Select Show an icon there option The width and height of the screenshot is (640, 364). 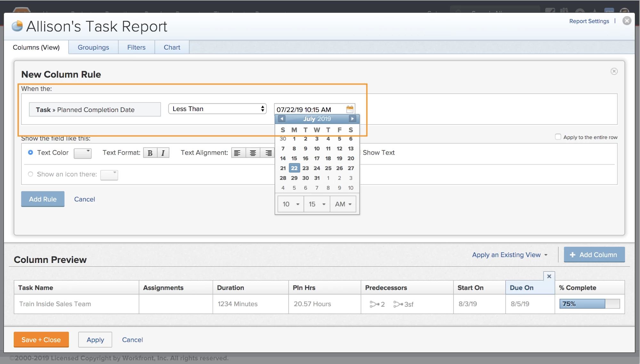[30, 174]
